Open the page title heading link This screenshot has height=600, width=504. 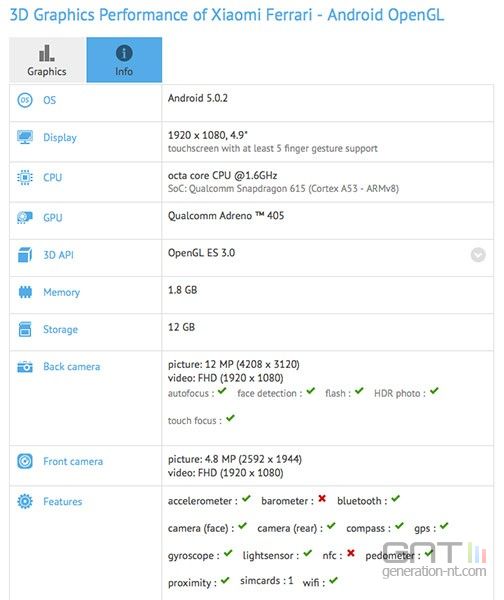pos(227,15)
